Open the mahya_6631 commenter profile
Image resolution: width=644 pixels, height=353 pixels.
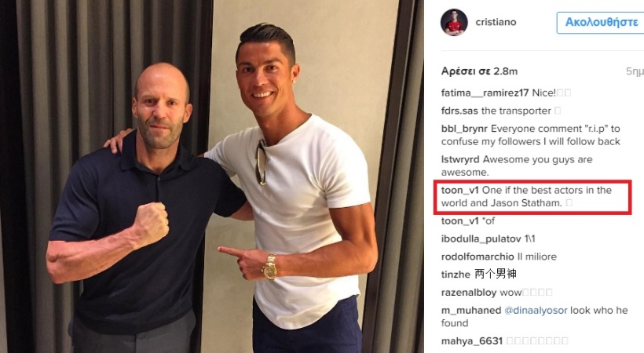[472, 341]
